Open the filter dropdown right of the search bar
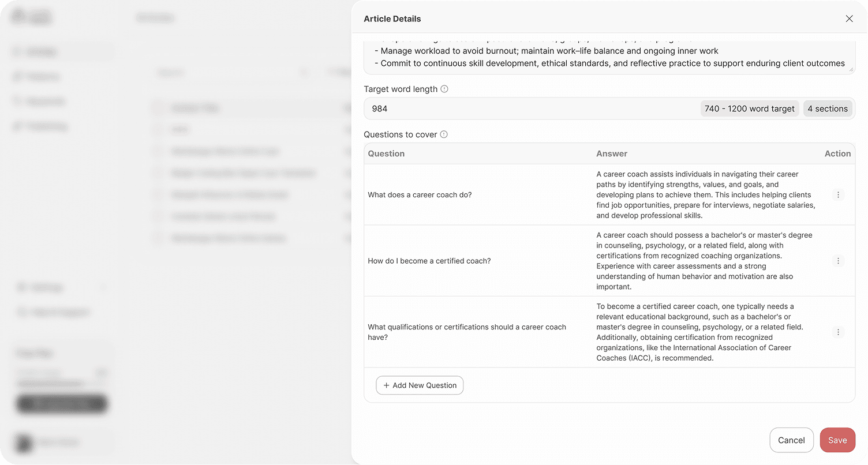868x465 pixels. click(x=339, y=72)
